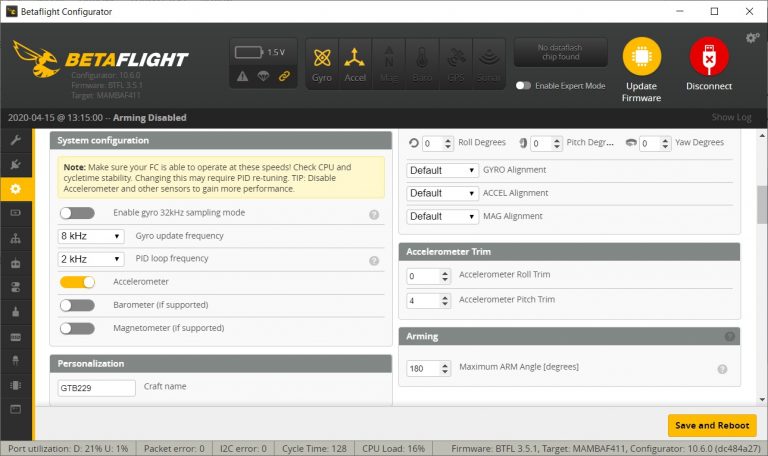
Task: Click the Maximum ARM Angle field
Action: [x=429, y=368]
